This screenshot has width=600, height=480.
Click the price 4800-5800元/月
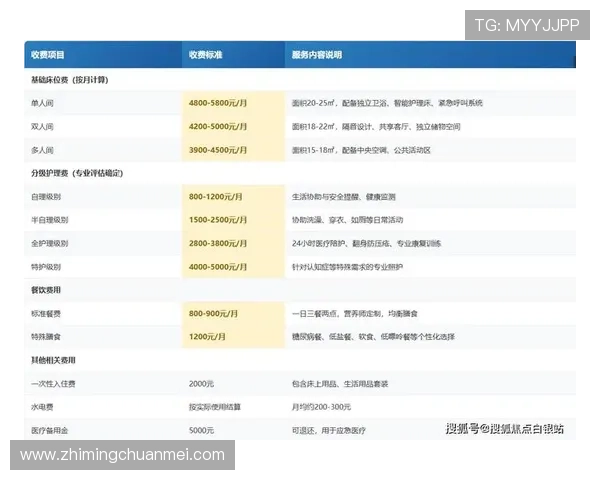click(218, 103)
